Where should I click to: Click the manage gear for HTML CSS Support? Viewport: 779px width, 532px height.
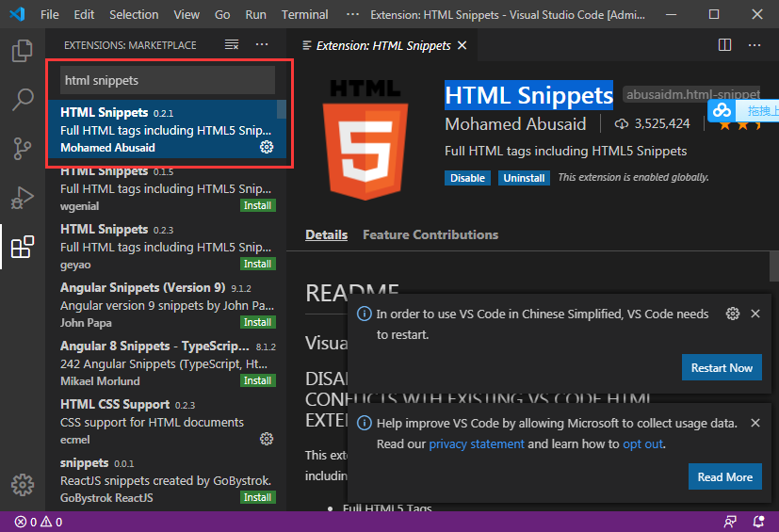tap(267, 439)
